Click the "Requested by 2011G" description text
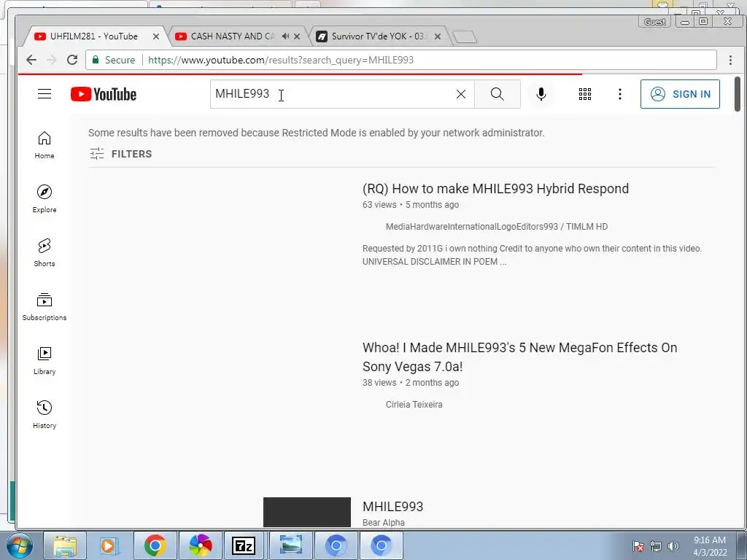 (x=532, y=254)
